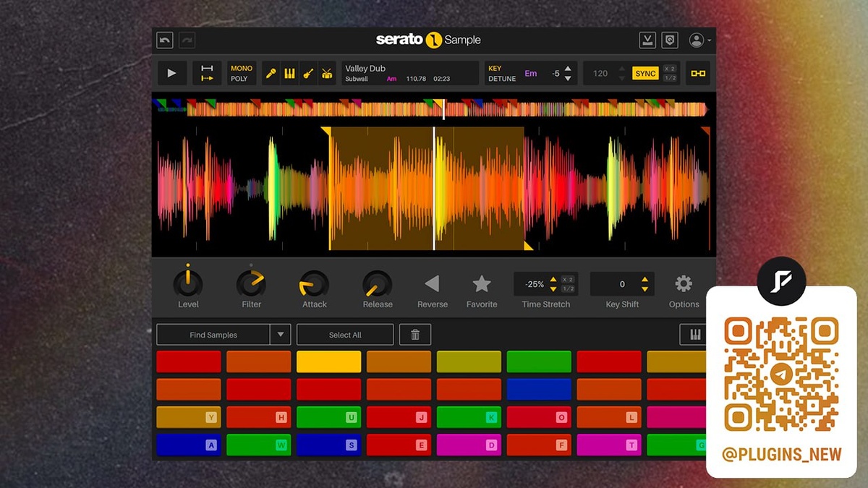Select the drums stem icon
This screenshot has width=868, height=488.
click(x=327, y=73)
